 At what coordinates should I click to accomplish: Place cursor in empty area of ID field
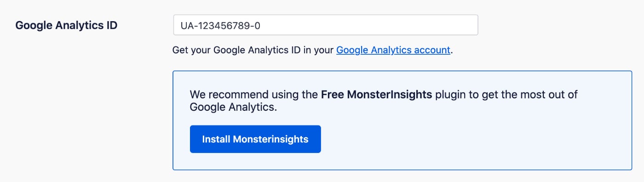pos(368,25)
